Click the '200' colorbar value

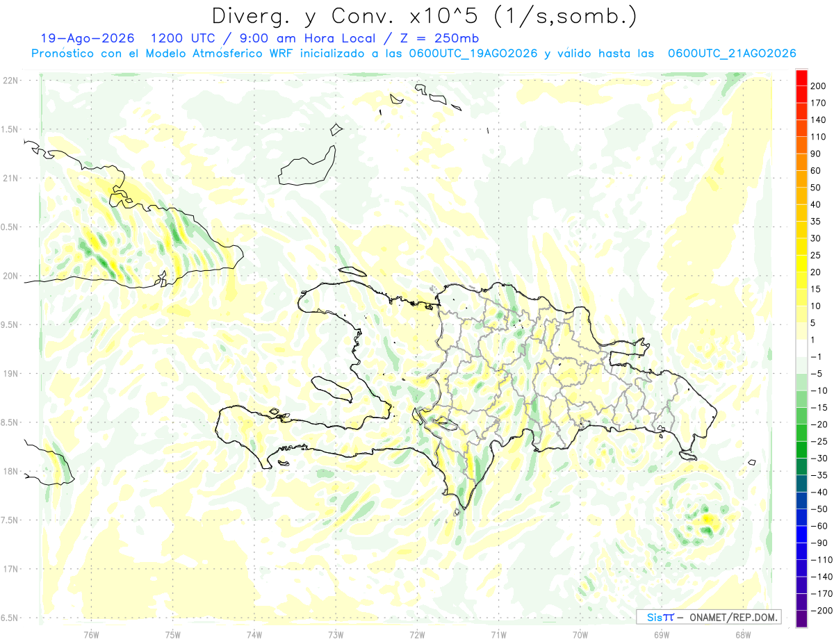(x=818, y=86)
